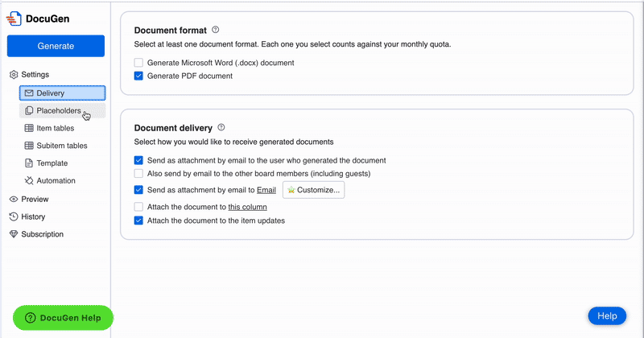Go to Subitem tables settings
This screenshot has width=644, height=338.
coord(62,146)
